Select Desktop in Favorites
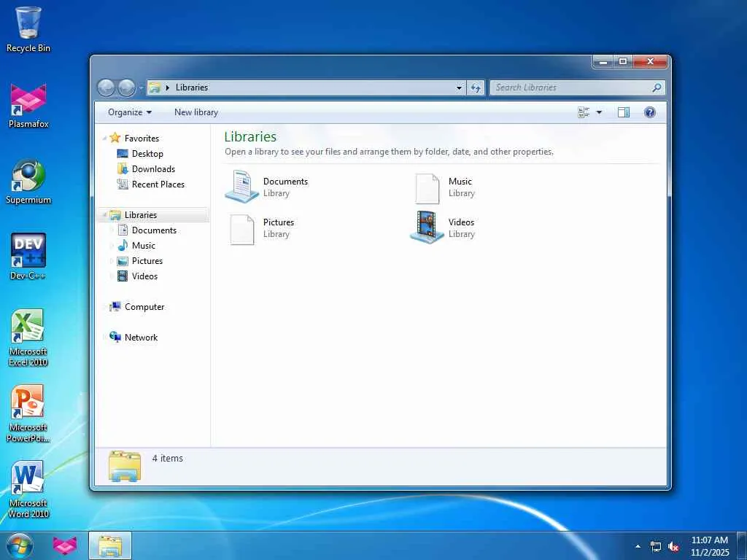 click(x=147, y=154)
